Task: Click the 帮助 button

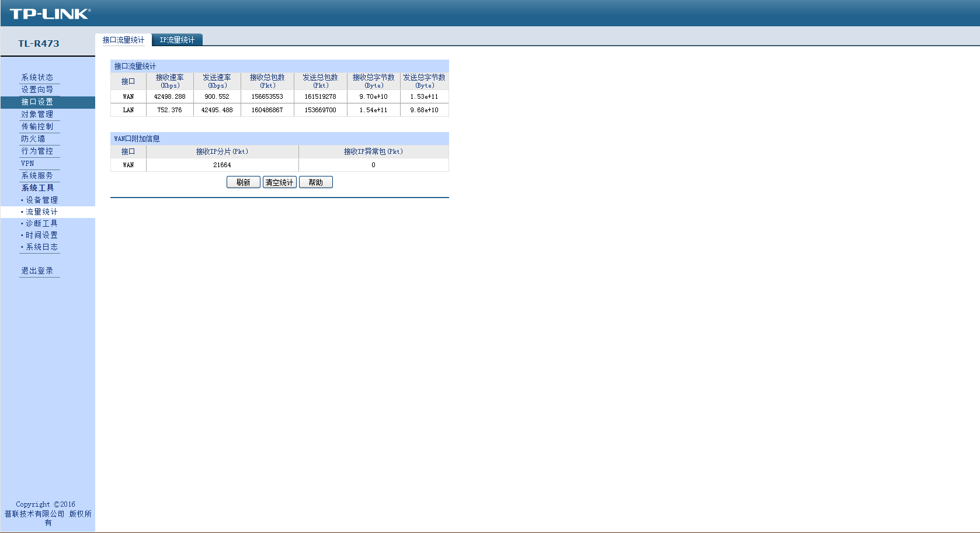Action: point(316,182)
